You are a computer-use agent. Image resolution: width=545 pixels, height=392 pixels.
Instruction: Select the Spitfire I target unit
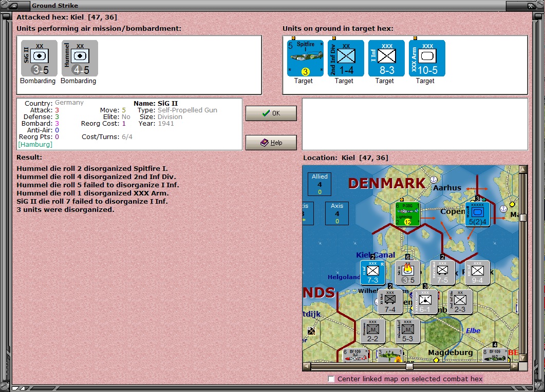point(305,58)
